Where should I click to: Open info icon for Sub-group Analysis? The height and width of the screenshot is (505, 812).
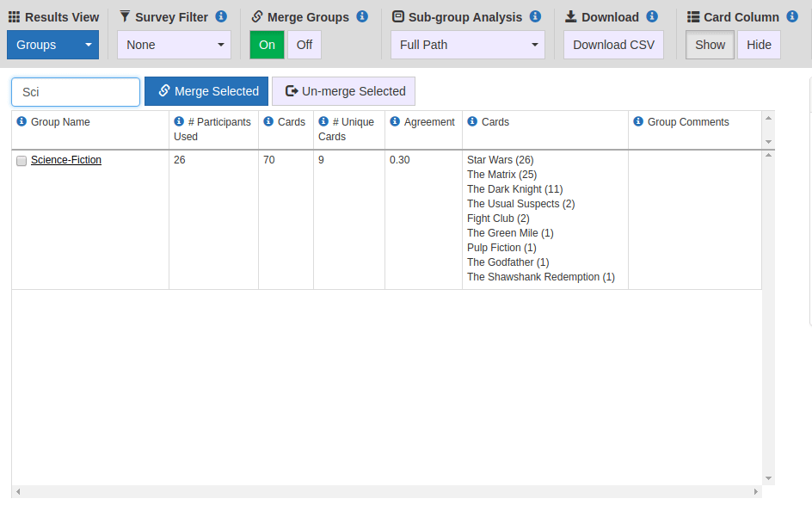point(536,16)
